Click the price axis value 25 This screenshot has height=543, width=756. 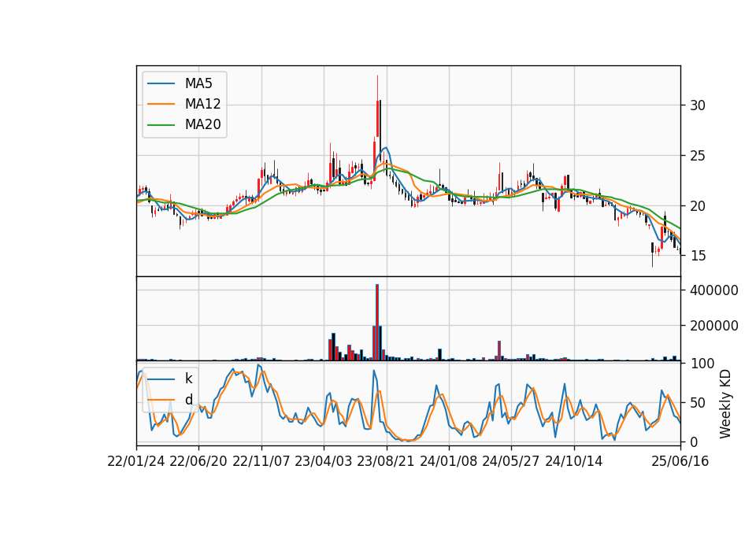[x=698, y=156]
